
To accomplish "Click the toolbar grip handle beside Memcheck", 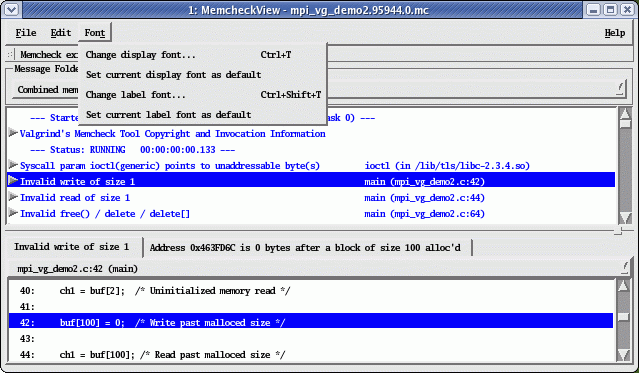I will (x=11, y=54).
